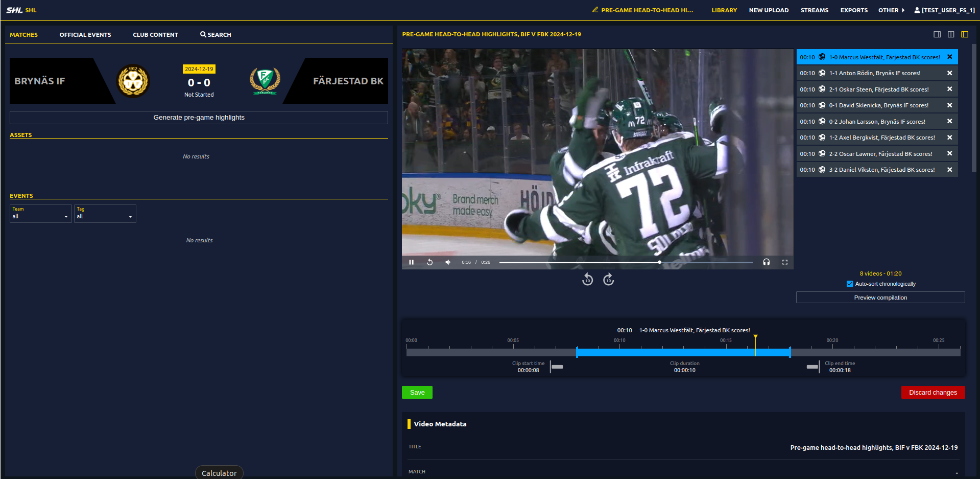This screenshot has width=980, height=479.
Task: Pause the video playback
Action: click(x=411, y=262)
